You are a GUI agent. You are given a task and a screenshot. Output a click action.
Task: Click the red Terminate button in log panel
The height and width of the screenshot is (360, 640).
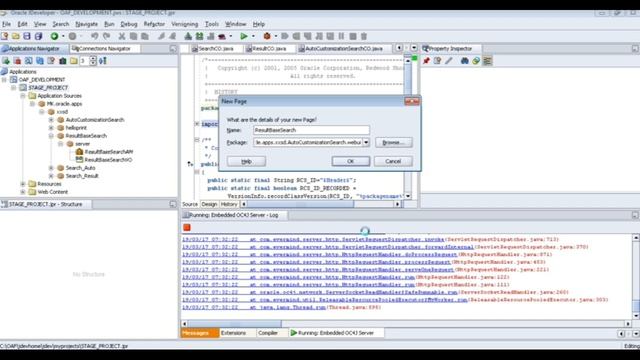(x=187, y=227)
